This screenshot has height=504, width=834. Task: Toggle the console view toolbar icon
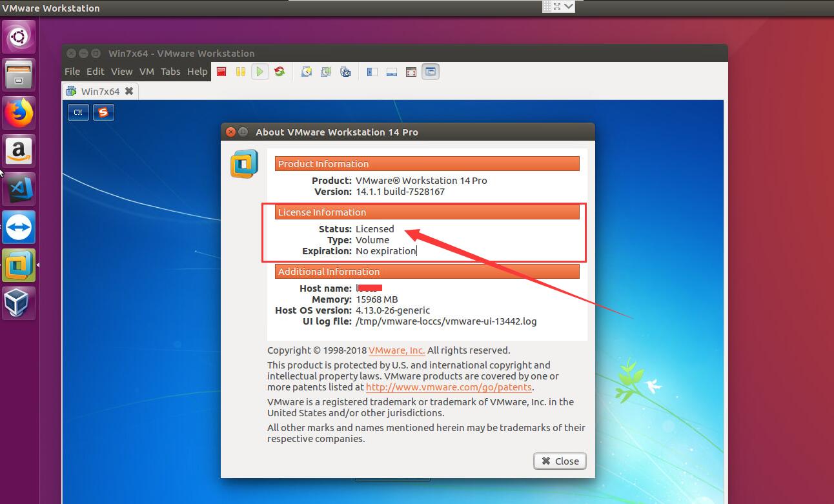(431, 72)
